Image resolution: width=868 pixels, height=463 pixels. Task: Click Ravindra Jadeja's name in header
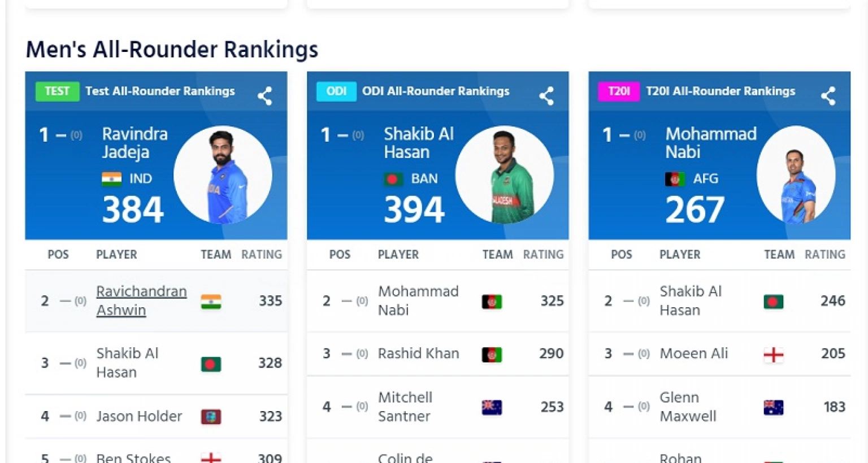(x=134, y=143)
